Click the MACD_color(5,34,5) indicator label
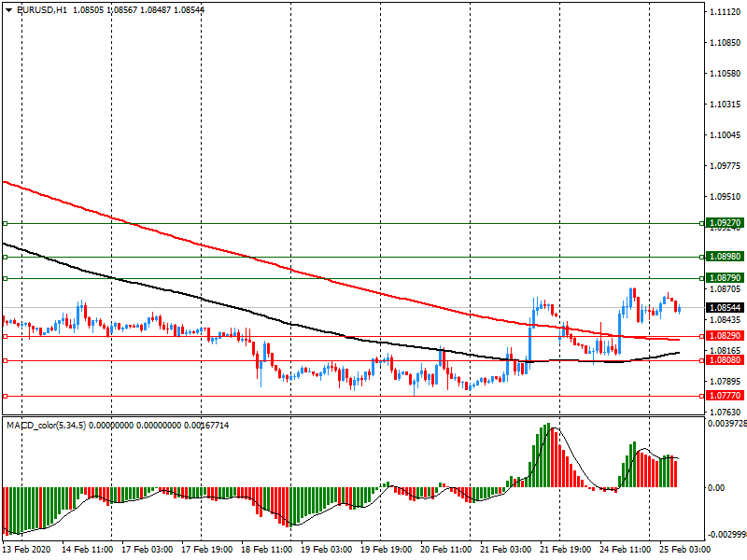 click(x=46, y=426)
